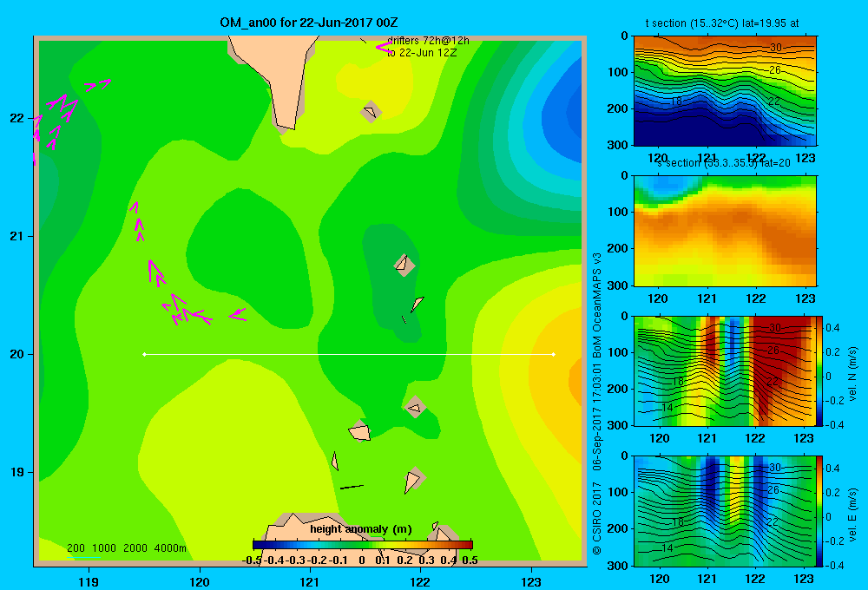Open the eastward velocity section panel
The image size is (868, 590).
(x=725, y=511)
